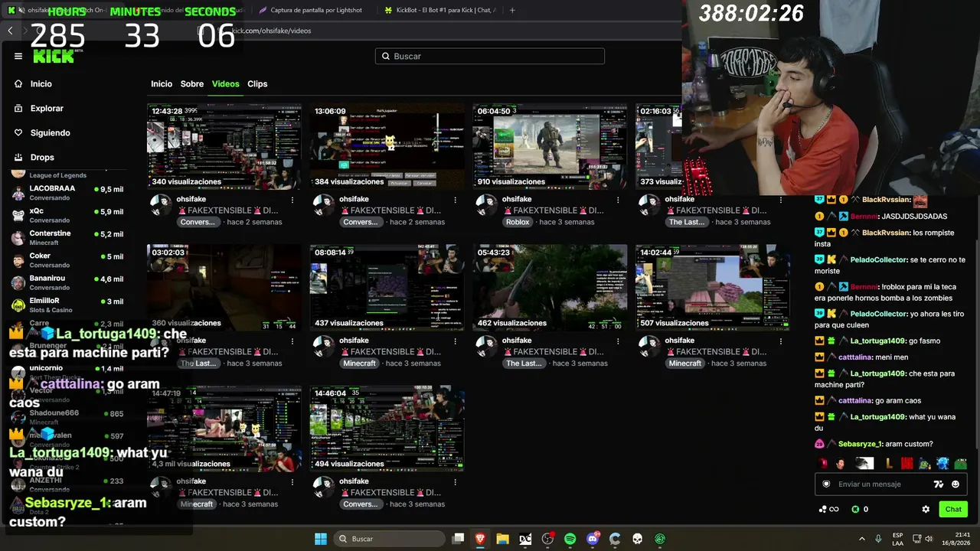The width and height of the screenshot is (980, 551).
Task: Open options for the 494 visualizaciones video
Action: [456, 482]
